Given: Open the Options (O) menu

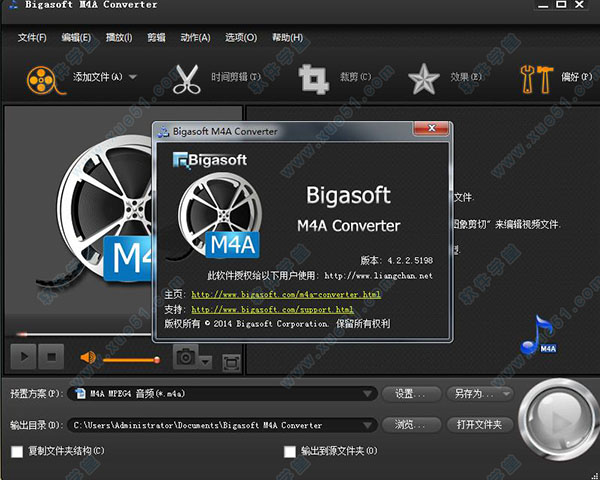Looking at the screenshot, I should tap(241, 38).
